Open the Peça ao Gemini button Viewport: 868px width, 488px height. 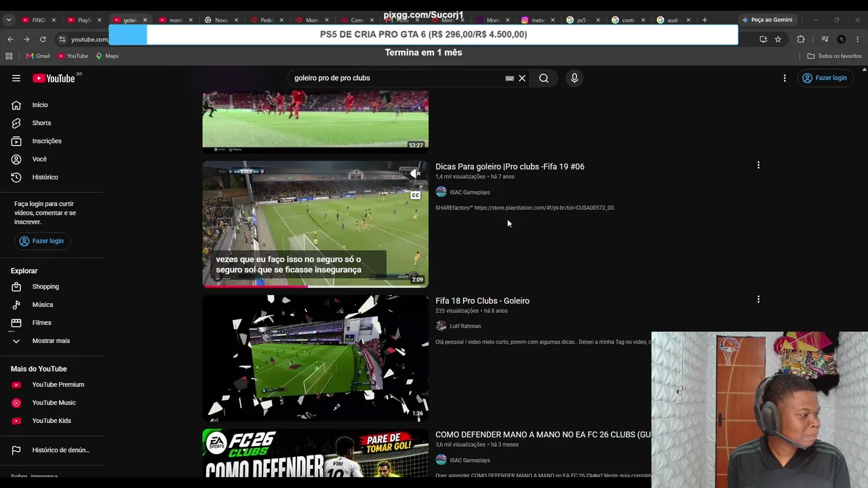767,20
